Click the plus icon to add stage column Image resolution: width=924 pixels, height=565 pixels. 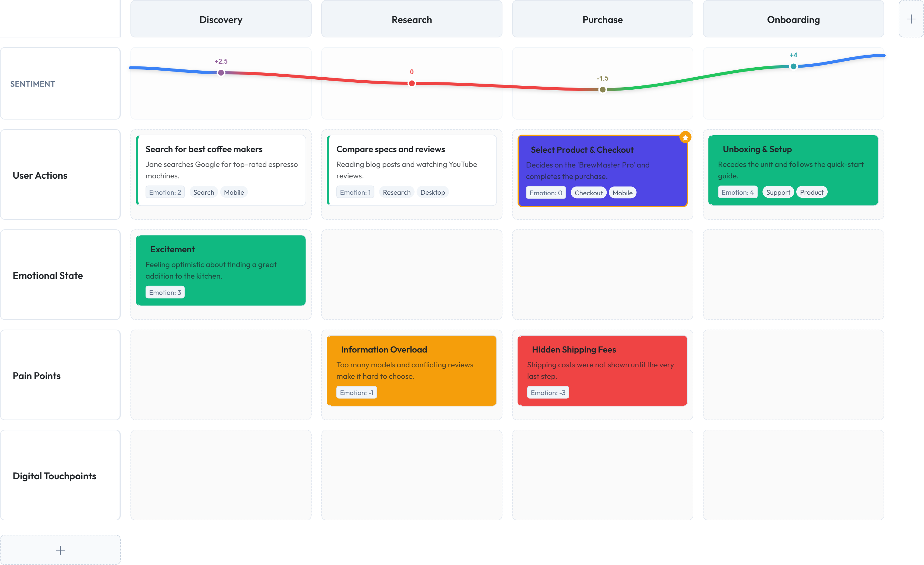(911, 19)
